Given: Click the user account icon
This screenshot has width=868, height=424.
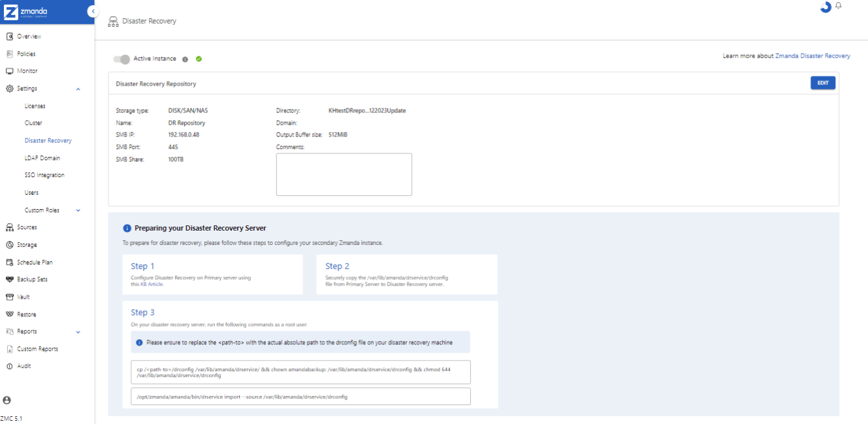Looking at the screenshot, I should click(7, 400).
